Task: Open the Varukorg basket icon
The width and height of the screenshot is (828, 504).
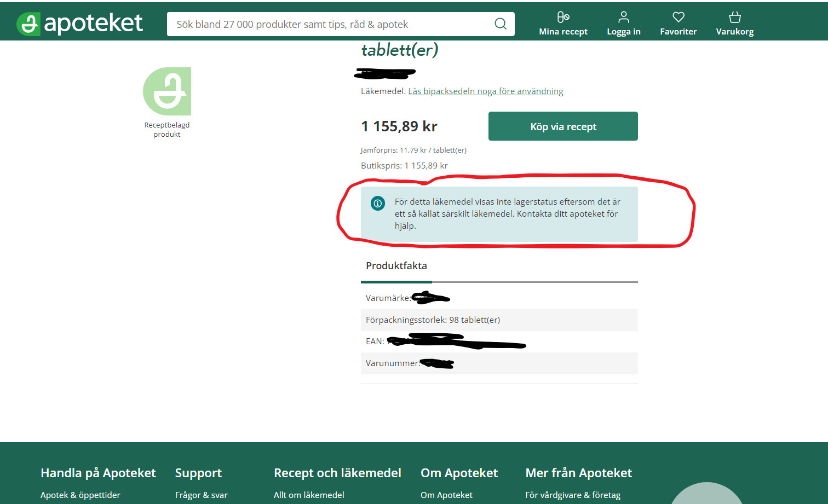Action: pos(735,17)
